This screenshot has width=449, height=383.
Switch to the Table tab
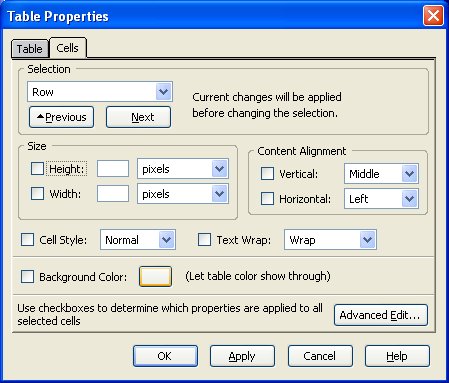point(30,49)
